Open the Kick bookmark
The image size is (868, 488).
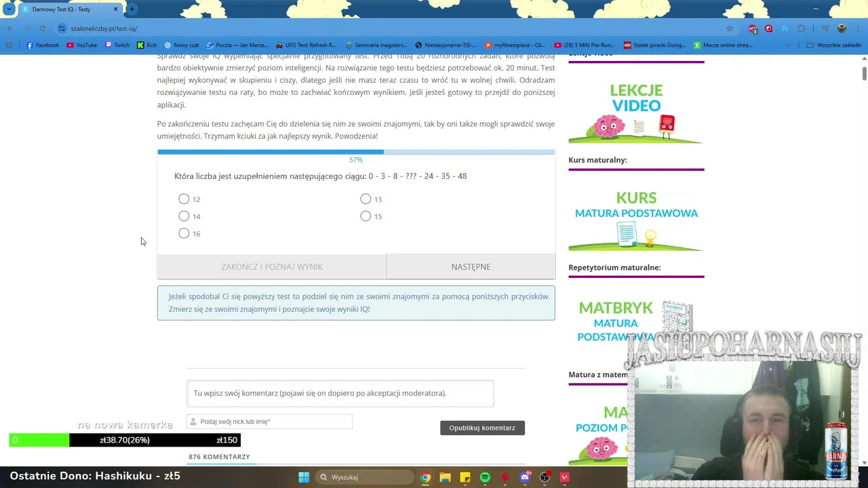point(146,45)
